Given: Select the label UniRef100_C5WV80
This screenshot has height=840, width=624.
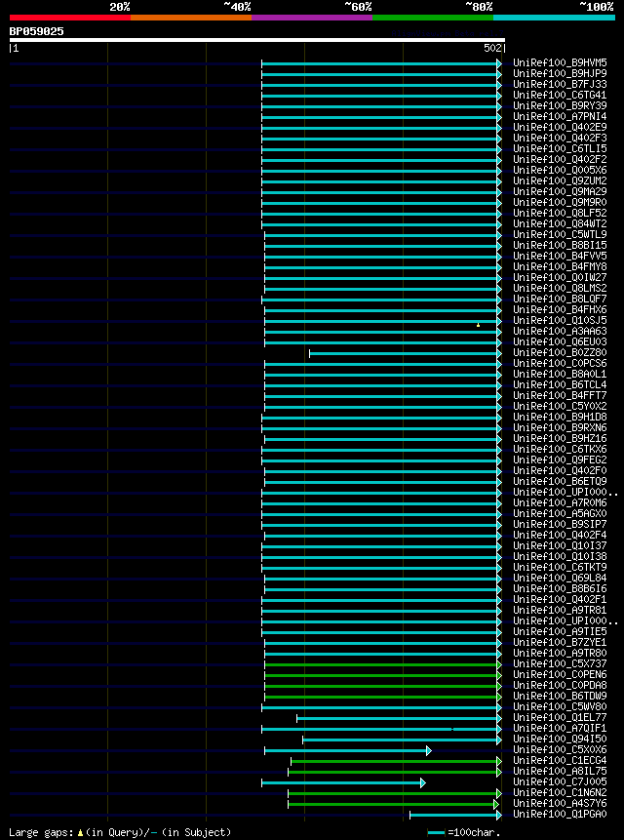Looking at the screenshot, I should click(560, 707).
